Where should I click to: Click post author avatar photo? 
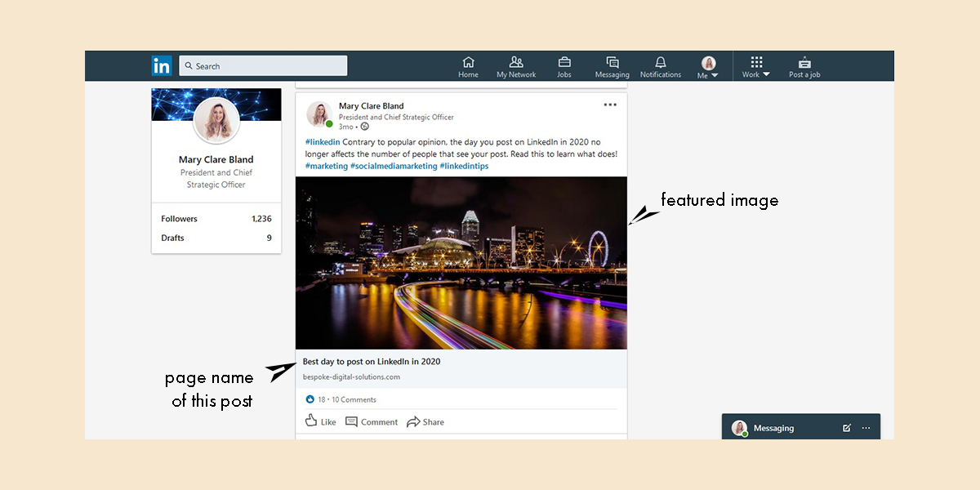(x=319, y=114)
